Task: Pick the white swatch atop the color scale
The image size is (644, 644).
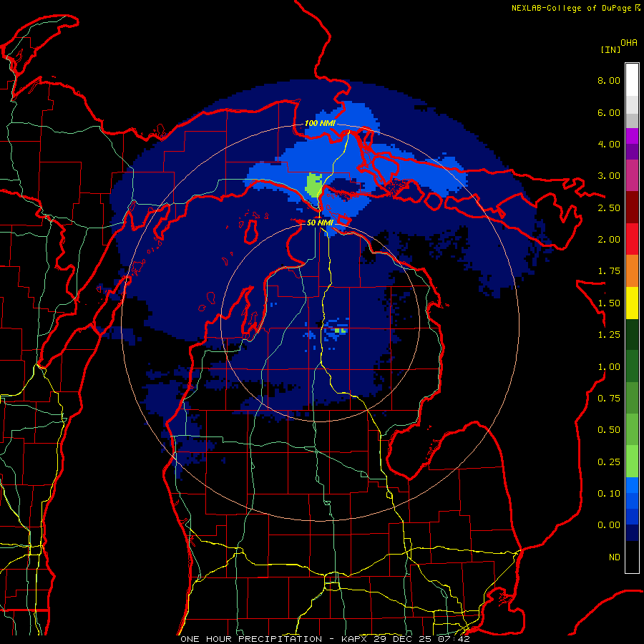Action: tap(632, 80)
